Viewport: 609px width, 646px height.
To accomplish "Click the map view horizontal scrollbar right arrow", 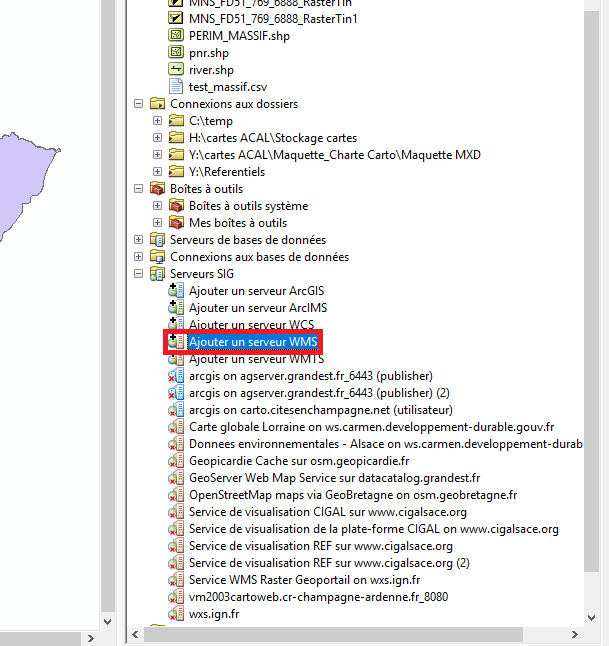I will tap(91, 638).
